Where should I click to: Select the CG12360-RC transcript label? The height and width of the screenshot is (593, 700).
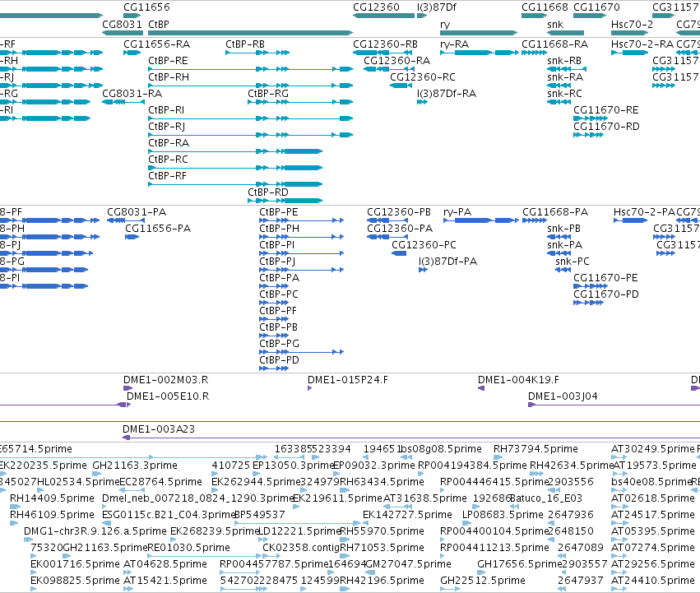coord(423,77)
